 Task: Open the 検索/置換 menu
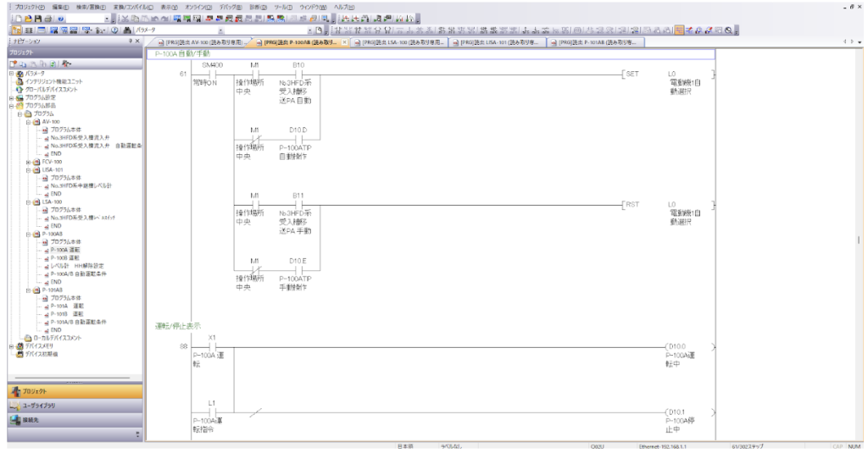click(91, 7)
